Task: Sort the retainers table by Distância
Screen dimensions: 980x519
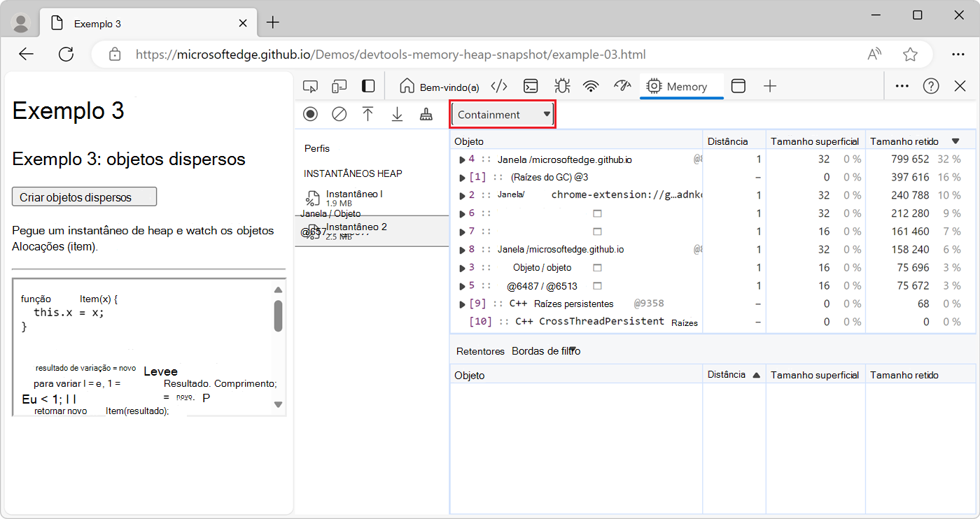Action: coord(734,375)
